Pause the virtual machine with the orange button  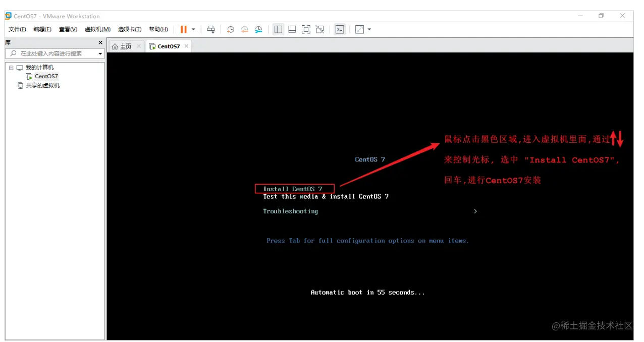coord(184,29)
